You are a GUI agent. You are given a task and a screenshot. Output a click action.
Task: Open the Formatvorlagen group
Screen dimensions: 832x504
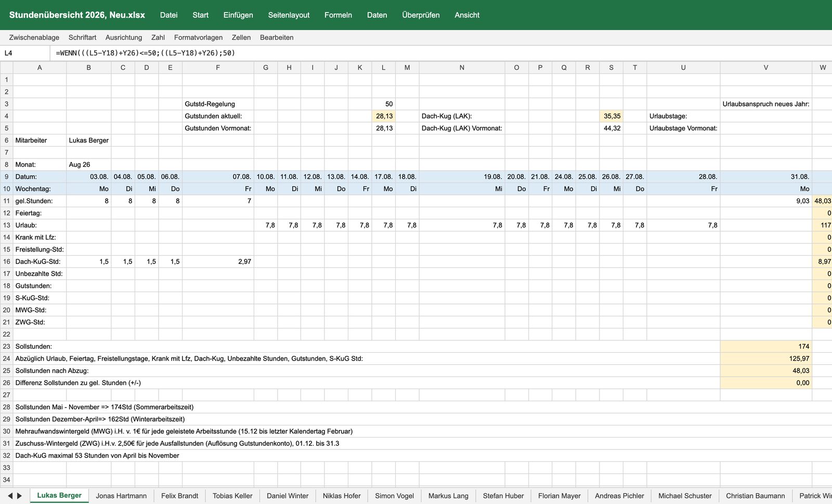(198, 37)
